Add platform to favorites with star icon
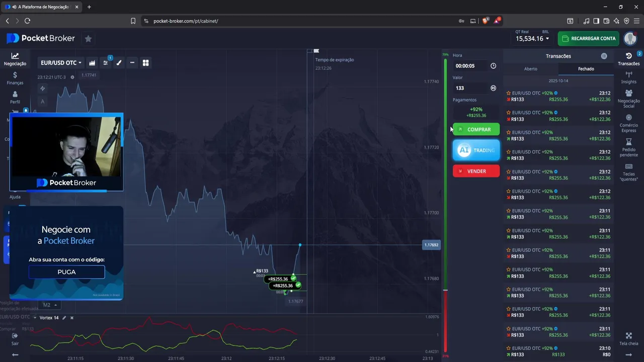 (x=88, y=38)
